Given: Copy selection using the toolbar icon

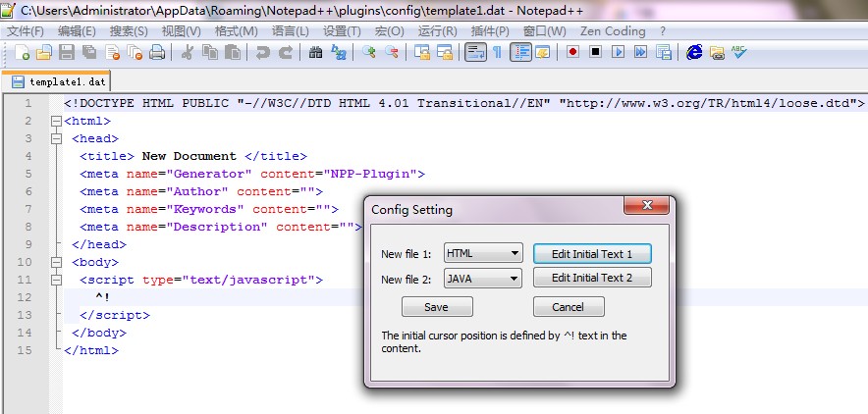Looking at the screenshot, I should 210,53.
